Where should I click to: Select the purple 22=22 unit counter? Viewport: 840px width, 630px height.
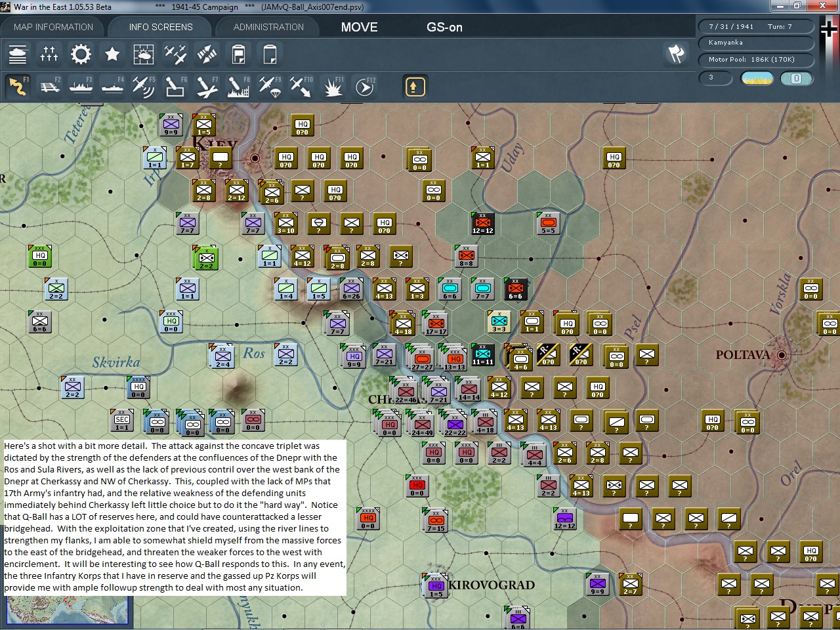pos(455,422)
